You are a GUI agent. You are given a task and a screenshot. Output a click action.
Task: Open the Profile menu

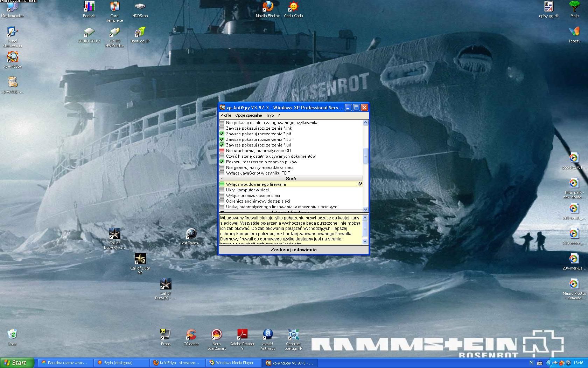pyautogui.click(x=226, y=115)
